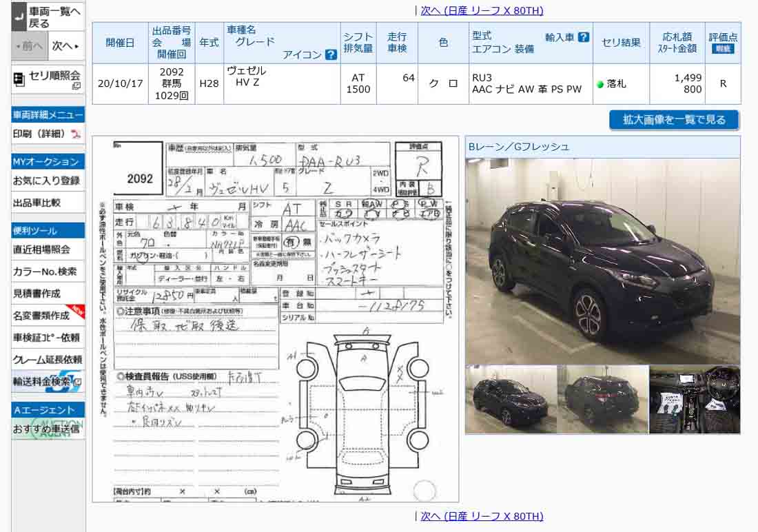Click AT 1500 shift displacement cell
This screenshot has width=758, height=532.
click(x=358, y=83)
